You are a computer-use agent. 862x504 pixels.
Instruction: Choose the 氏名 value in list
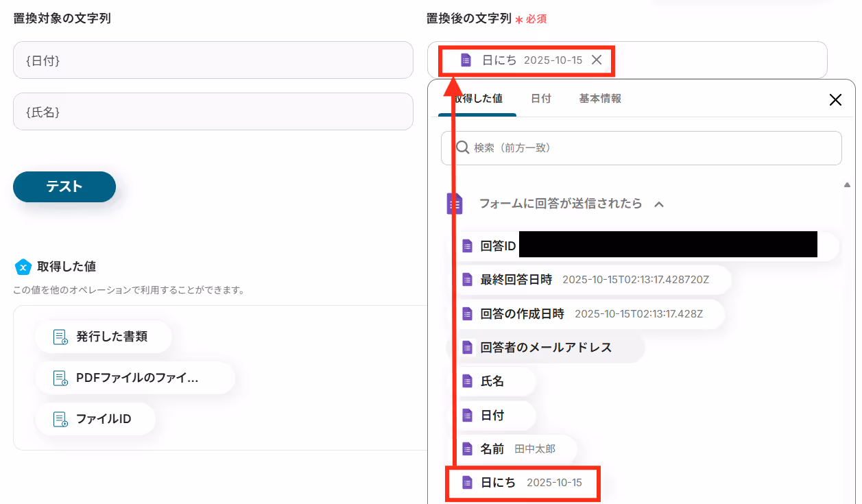(491, 381)
